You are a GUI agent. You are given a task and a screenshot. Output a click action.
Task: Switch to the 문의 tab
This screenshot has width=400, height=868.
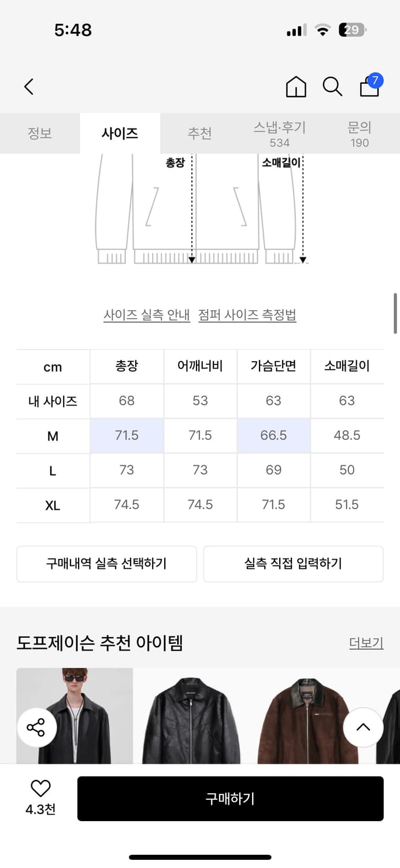pos(359,133)
